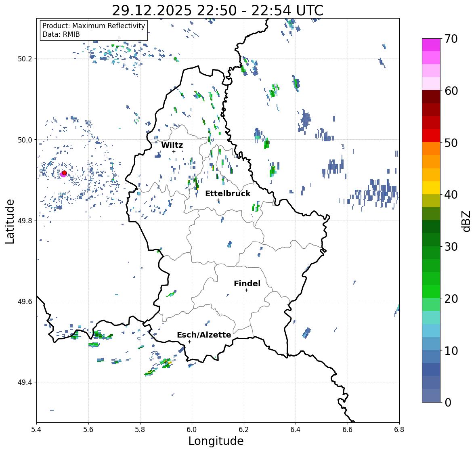Viewport: 476px width, 451px height.
Task: Click the Ettelbruck station label
Action: (x=228, y=194)
